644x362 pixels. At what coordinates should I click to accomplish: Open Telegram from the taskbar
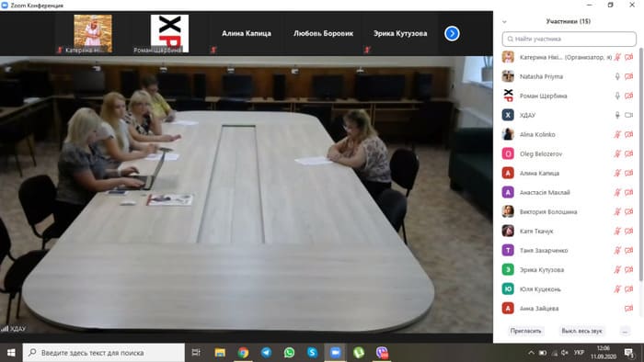pyautogui.click(x=266, y=353)
